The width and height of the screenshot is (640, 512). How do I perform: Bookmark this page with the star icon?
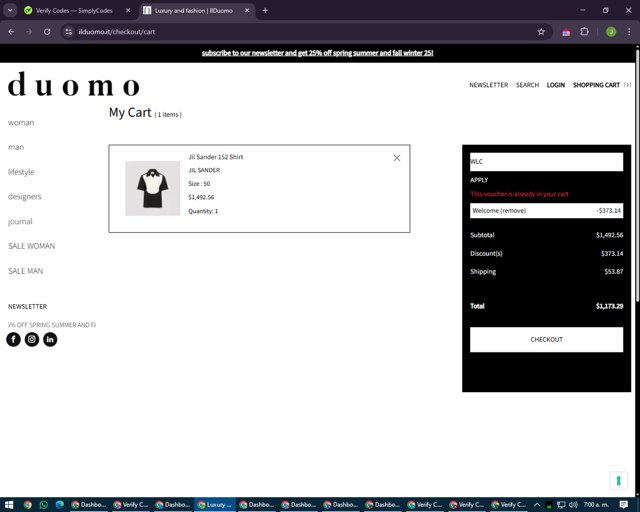click(x=541, y=32)
